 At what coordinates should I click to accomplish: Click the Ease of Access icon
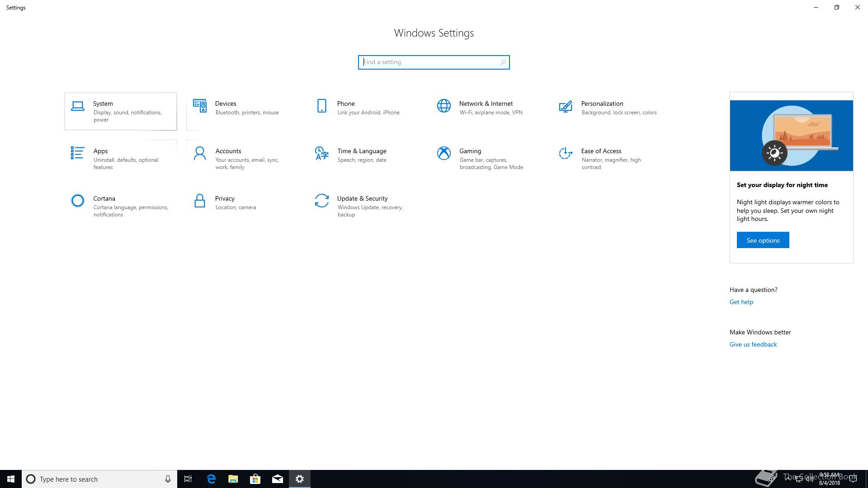pyautogui.click(x=566, y=153)
